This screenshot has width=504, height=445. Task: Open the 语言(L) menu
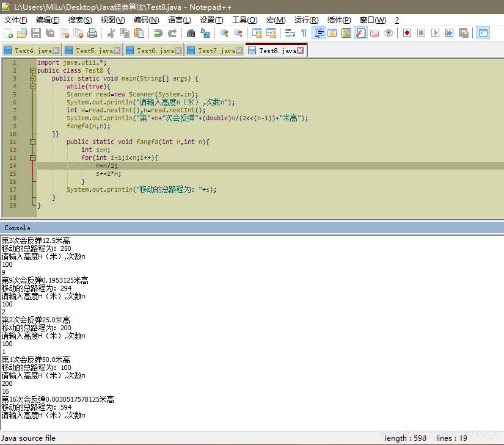(180, 20)
